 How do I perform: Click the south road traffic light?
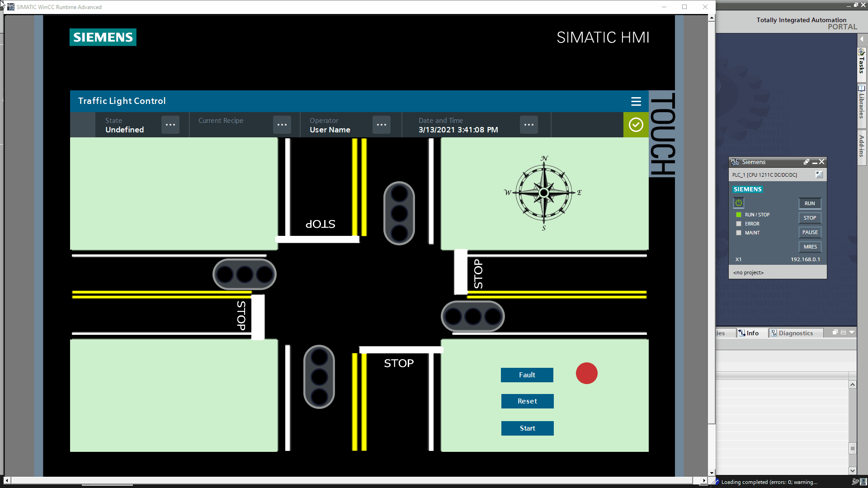pos(319,377)
